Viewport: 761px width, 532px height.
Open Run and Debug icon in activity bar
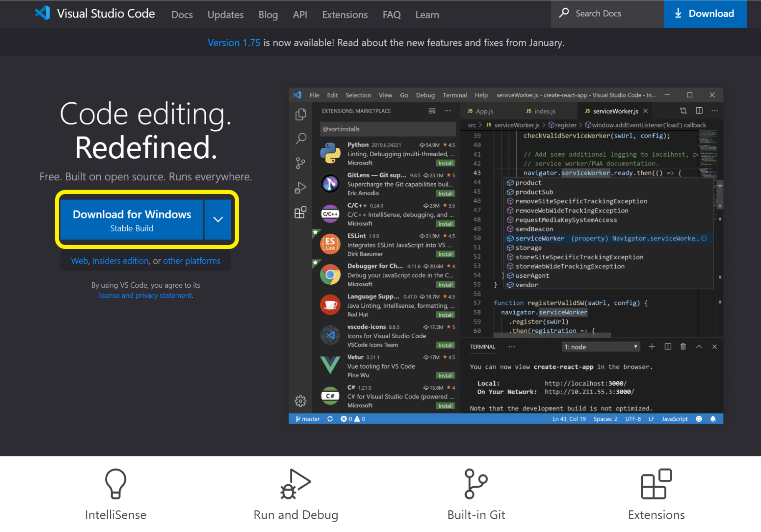pyautogui.click(x=301, y=188)
